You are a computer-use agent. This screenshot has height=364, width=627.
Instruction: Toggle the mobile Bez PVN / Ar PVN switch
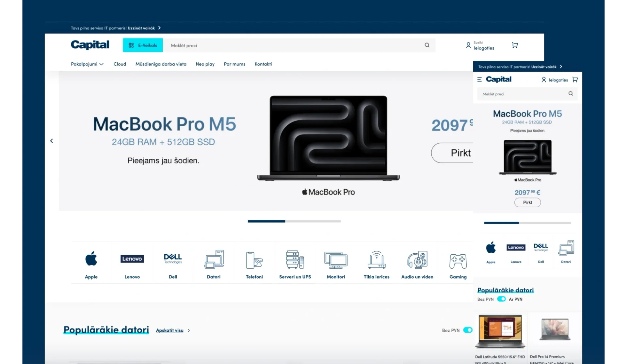pyautogui.click(x=501, y=299)
